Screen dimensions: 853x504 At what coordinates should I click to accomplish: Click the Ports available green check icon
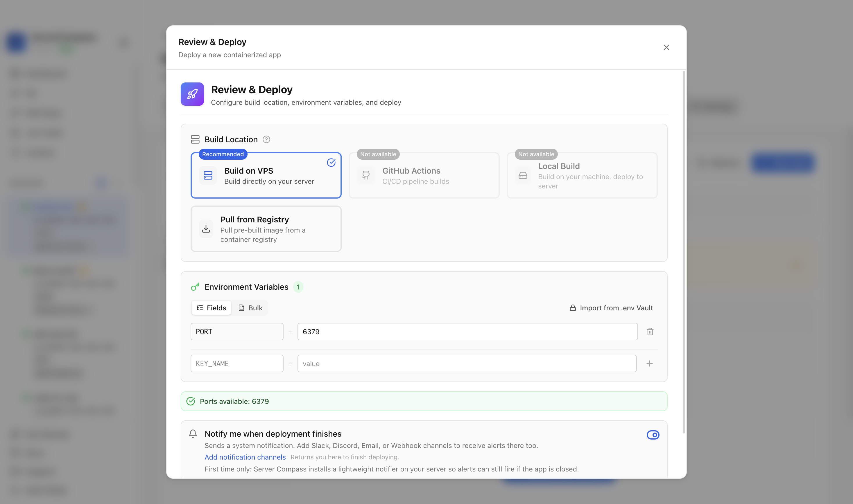(191, 402)
